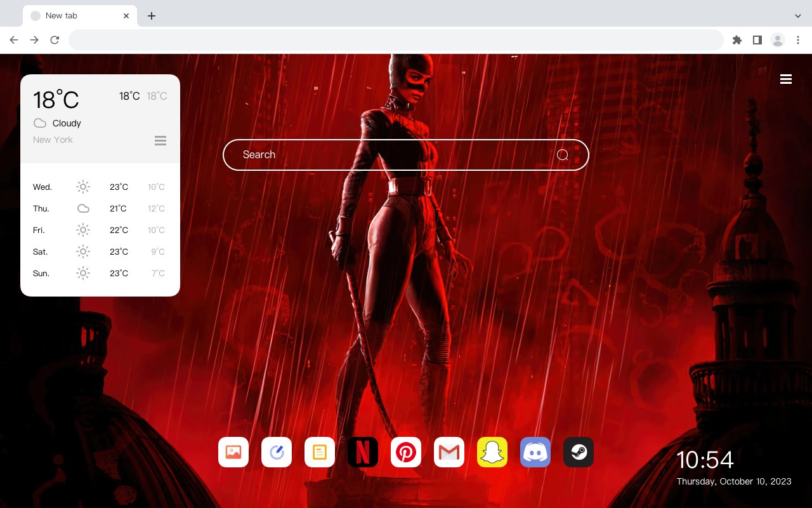
Task: Open the Gmail shortcut
Action: pyautogui.click(x=449, y=452)
